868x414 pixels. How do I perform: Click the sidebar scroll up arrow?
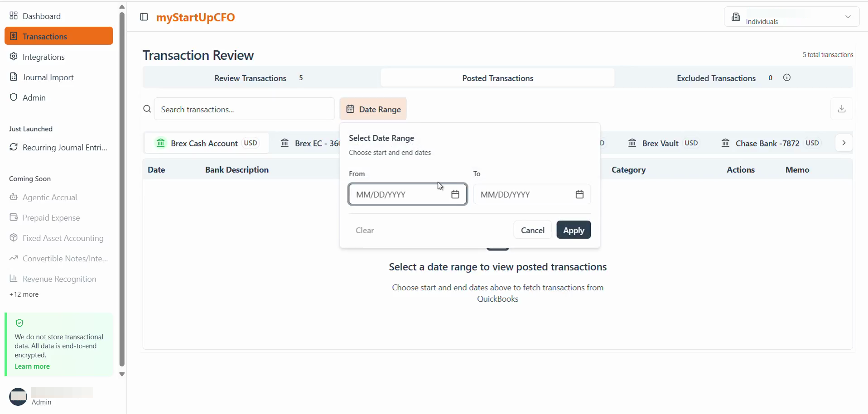coord(122,7)
